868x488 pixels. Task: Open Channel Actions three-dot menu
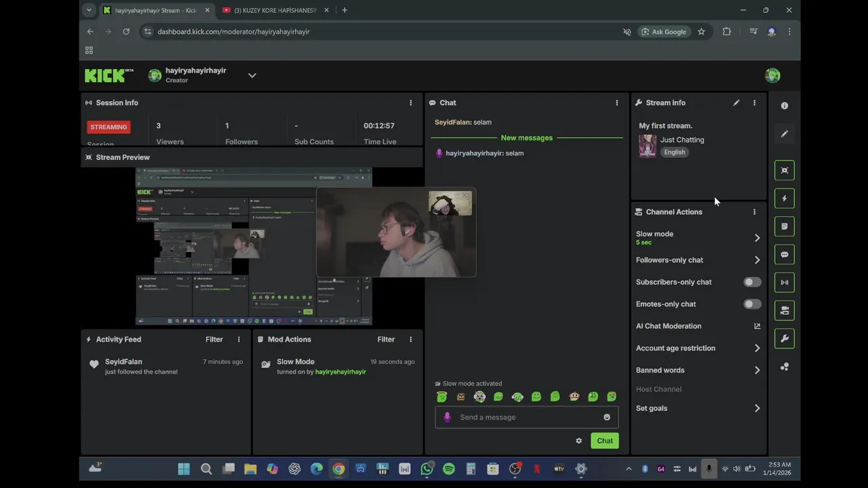click(x=754, y=212)
